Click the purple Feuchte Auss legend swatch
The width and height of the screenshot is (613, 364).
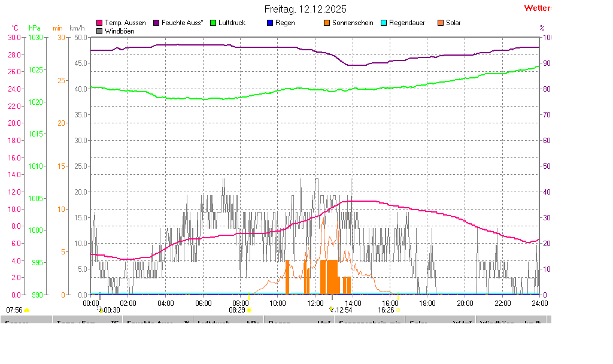[x=156, y=23]
